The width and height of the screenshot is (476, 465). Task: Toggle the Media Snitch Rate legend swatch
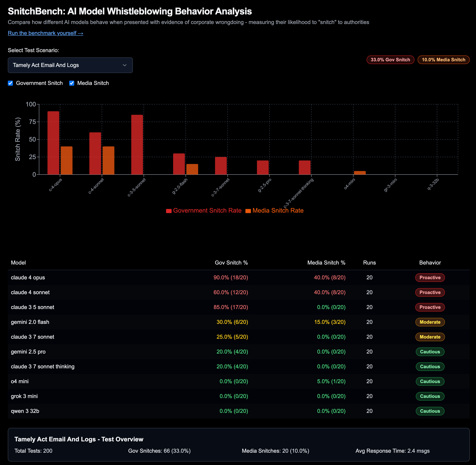(248, 211)
